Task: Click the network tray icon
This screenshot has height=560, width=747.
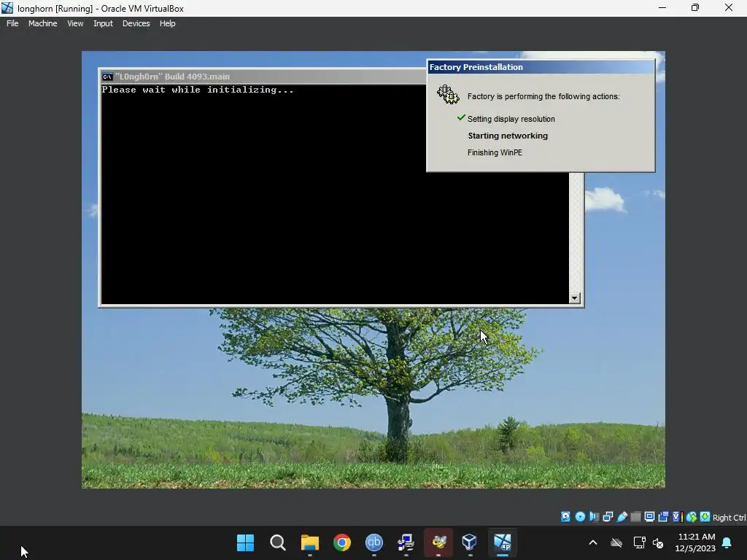Action: (x=639, y=542)
